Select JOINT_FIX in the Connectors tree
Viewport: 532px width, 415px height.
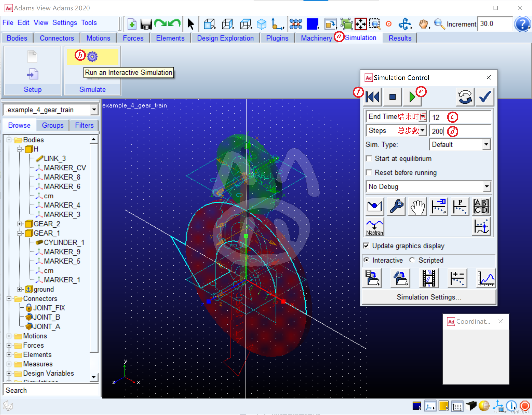click(x=49, y=308)
